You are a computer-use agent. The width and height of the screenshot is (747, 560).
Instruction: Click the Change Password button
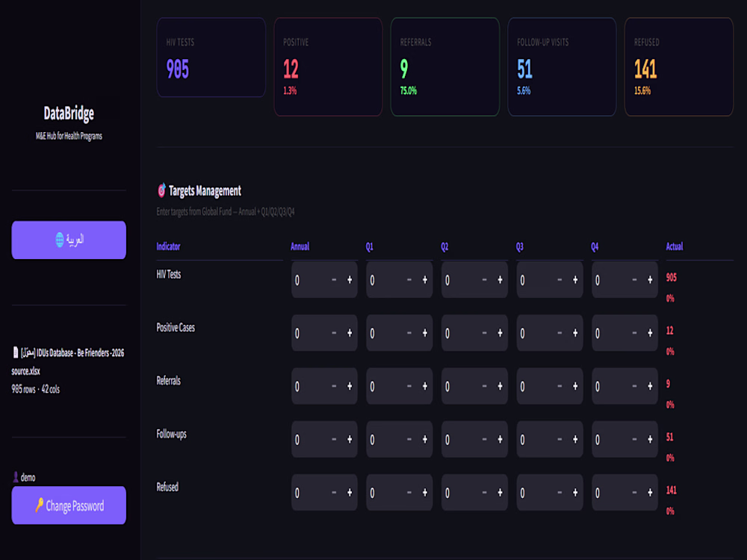pyautogui.click(x=69, y=505)
